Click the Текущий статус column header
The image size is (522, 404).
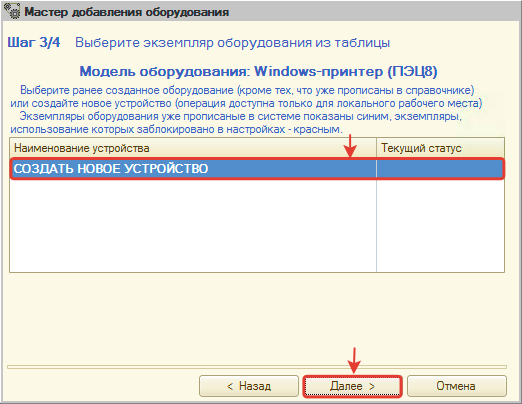[440, 148]
